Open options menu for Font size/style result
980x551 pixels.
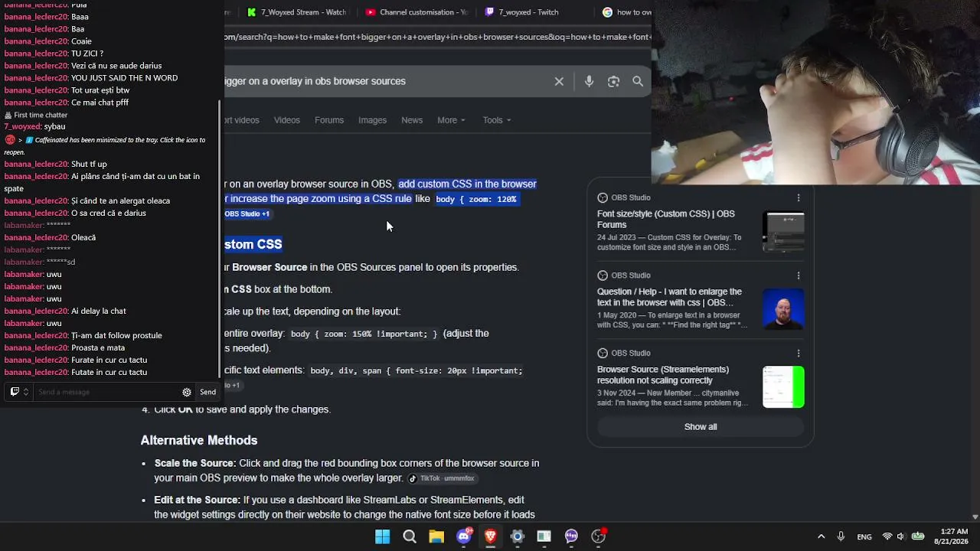click(x=799, y=197)
